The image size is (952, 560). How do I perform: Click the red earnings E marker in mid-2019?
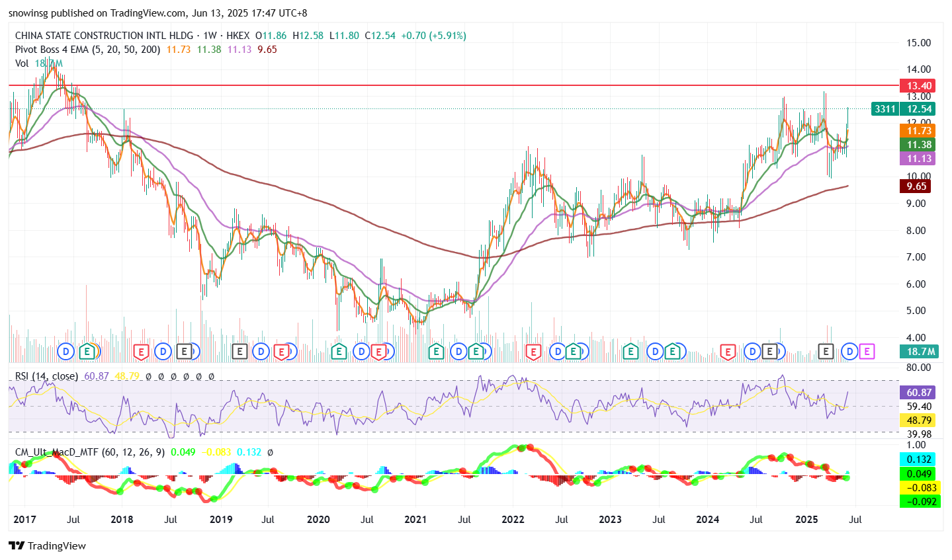(281, 351)
